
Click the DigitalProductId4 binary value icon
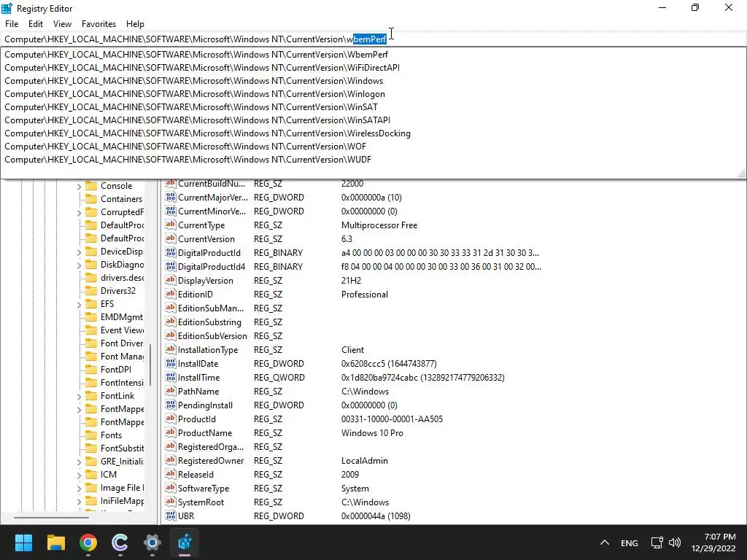tap(170, 267)
